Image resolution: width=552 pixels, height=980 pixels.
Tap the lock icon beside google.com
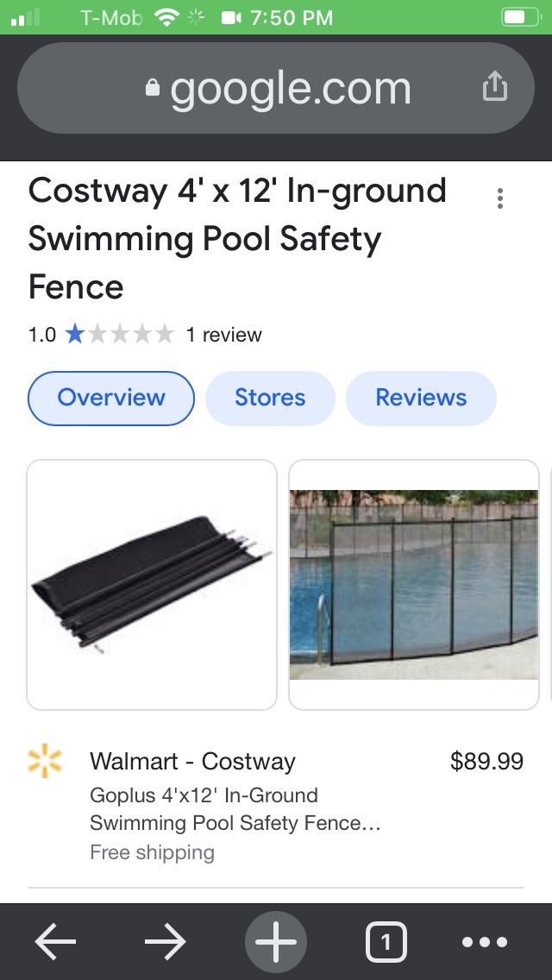point(153,88)
